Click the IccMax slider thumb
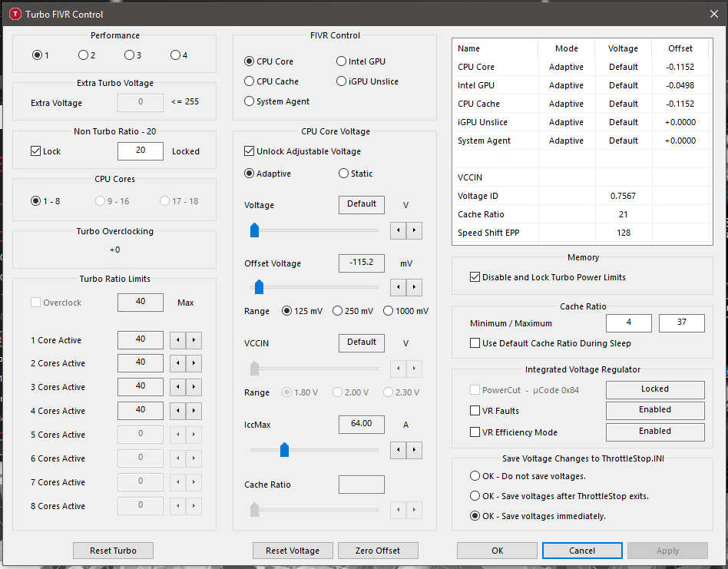The width and height of the screenshot is (728, 569). pos(285,449)
